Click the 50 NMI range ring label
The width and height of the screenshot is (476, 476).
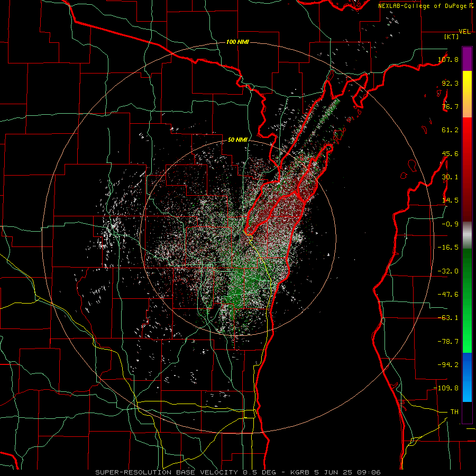(x=237, y=140)
